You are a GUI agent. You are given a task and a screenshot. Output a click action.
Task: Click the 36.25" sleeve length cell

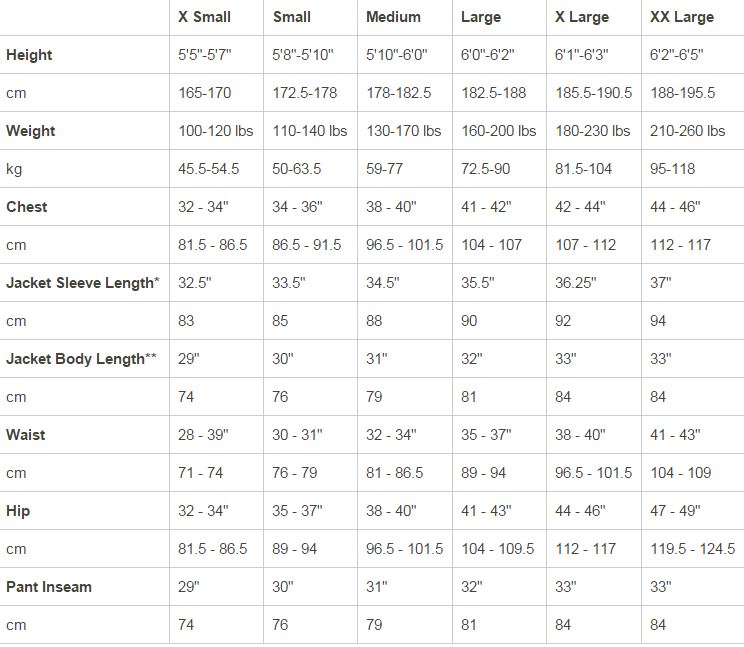tap(576, 283)
